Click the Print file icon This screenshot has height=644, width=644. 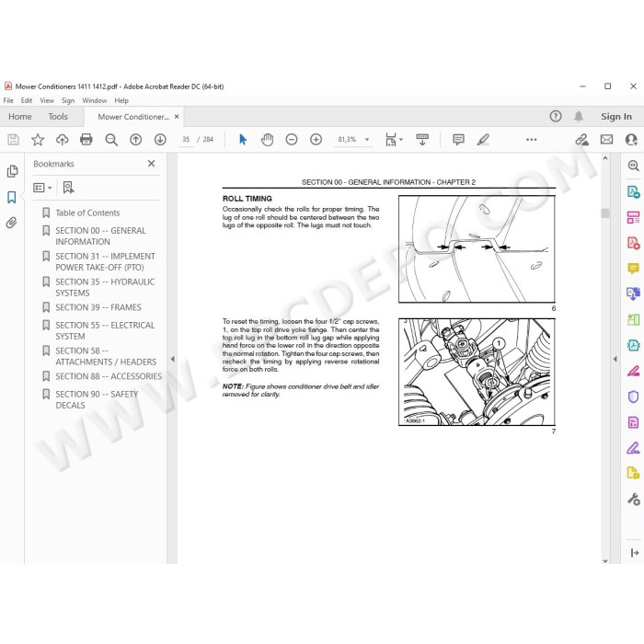click(x=86, y=140)
